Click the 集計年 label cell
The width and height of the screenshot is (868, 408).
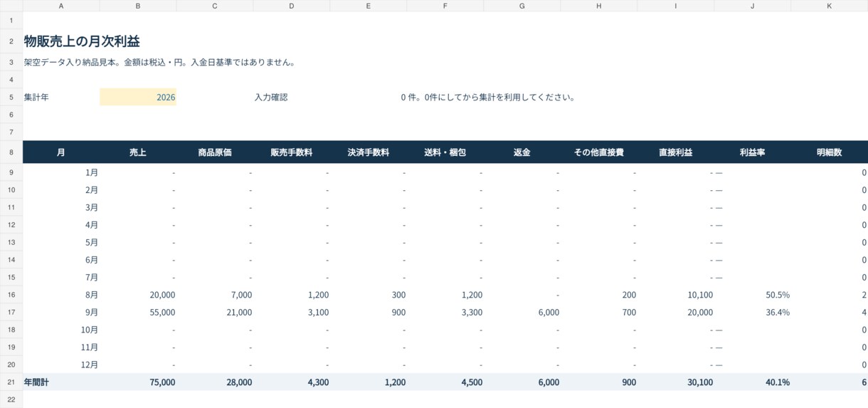pyautogui.click(x=61, y=97)
